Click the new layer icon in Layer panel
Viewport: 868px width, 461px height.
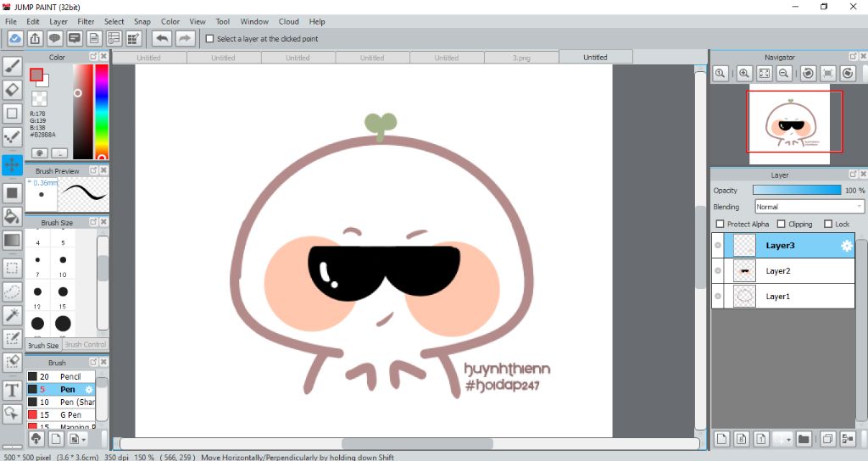(721, 439)
